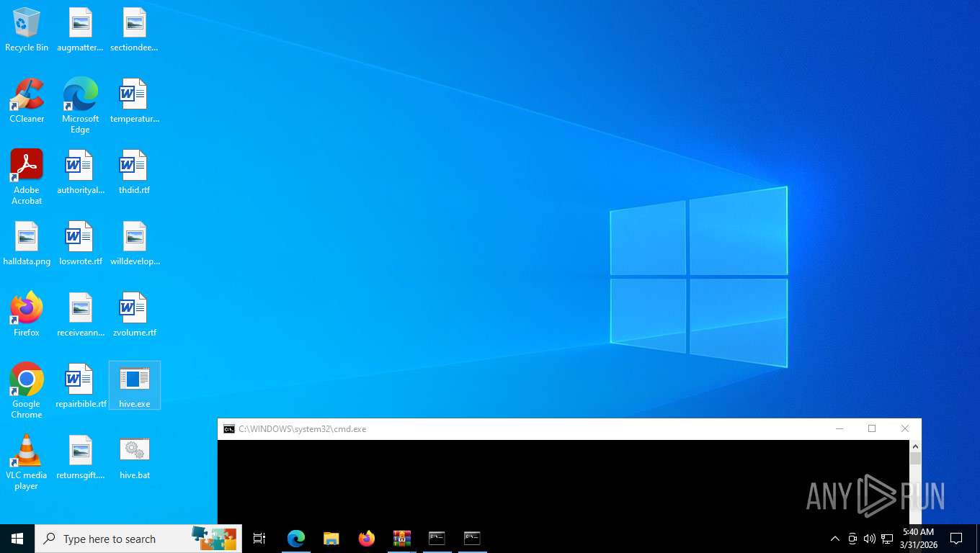This screenshot has width=980, height=553.
Task: Select the Google Chrome desktop shortcut
Action: click(27, 391)
